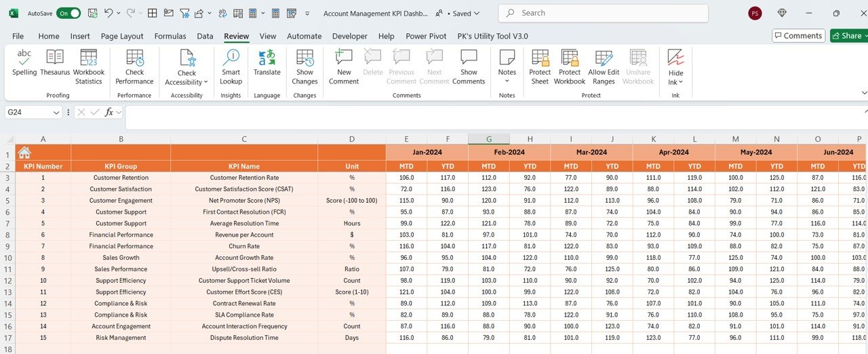Run the Spelling check
Viewport: 868px width, 354px height.
point(24,66)
